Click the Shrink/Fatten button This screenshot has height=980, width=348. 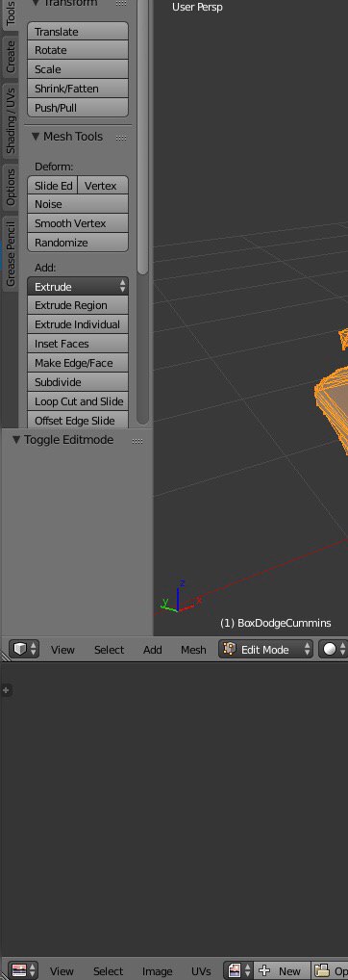(x=78, y=89)
